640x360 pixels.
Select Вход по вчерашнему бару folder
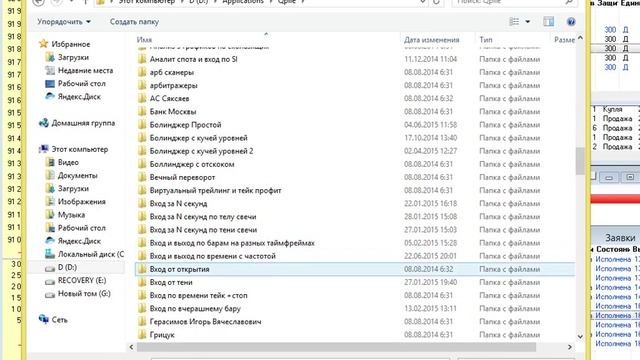[x=195, y=309]
